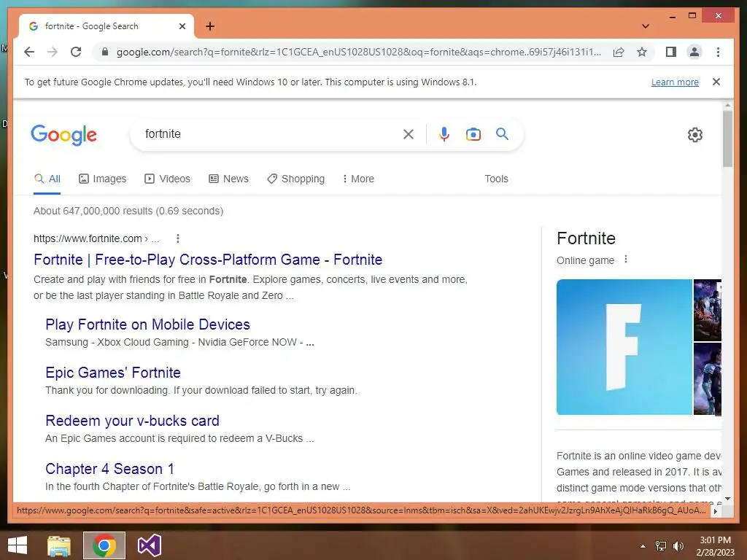
Task: Open Google quick settings gear
Action: (695, 135)
